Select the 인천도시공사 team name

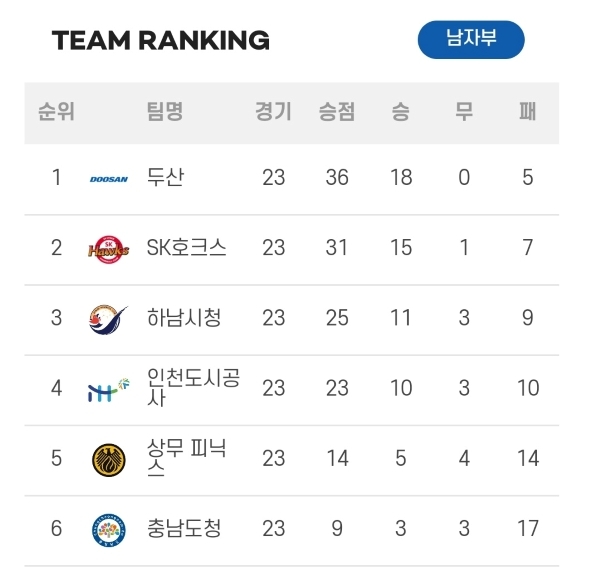[194, 387]
